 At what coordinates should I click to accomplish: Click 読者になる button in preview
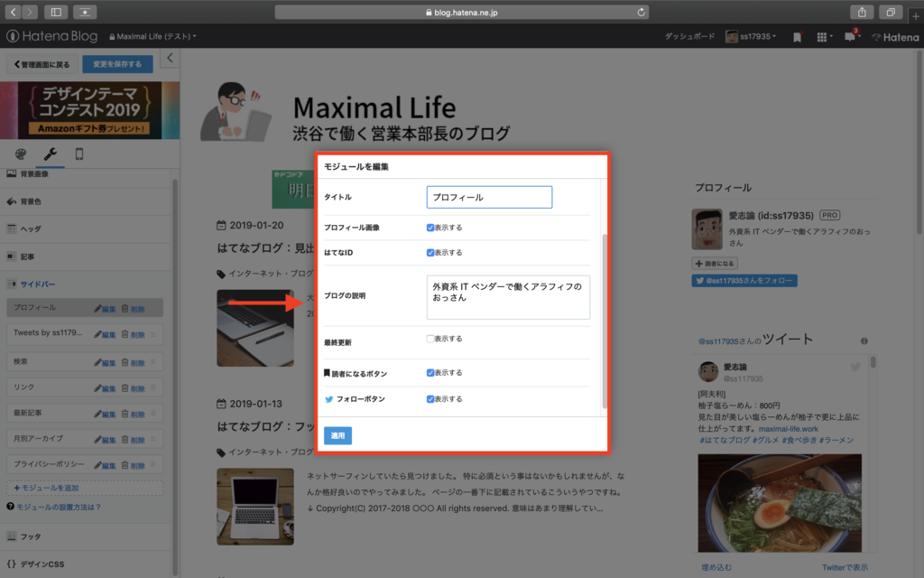[x=715, y=264]
